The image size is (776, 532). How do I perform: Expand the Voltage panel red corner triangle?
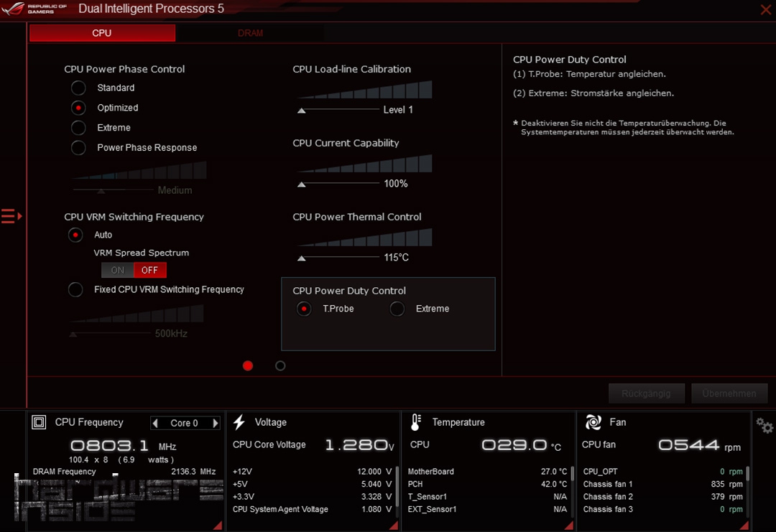tap(394, 525)
